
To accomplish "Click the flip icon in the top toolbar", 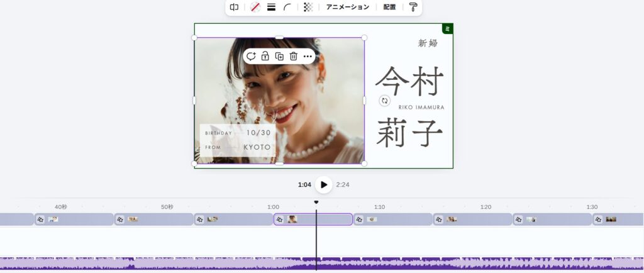I will pos(234,8).
